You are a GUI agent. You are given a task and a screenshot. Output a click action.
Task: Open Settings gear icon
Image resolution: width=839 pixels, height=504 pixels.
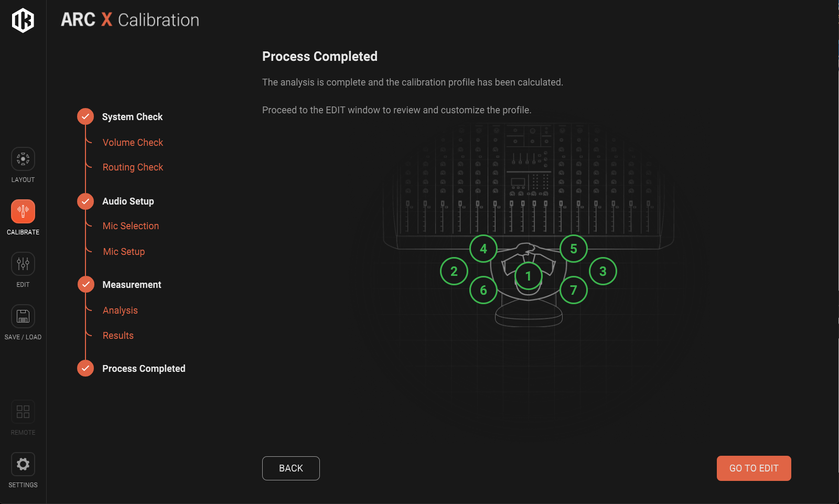point(23,464)
